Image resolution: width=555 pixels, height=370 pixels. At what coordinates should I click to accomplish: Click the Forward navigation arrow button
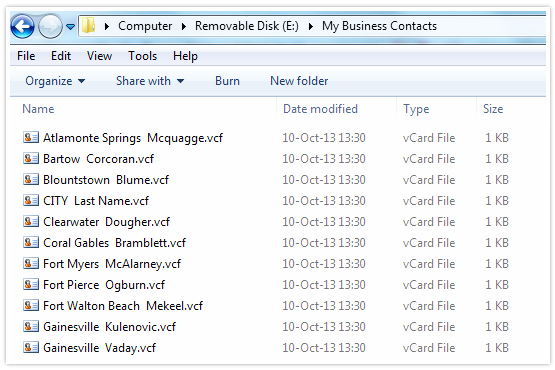pos(50,26)
